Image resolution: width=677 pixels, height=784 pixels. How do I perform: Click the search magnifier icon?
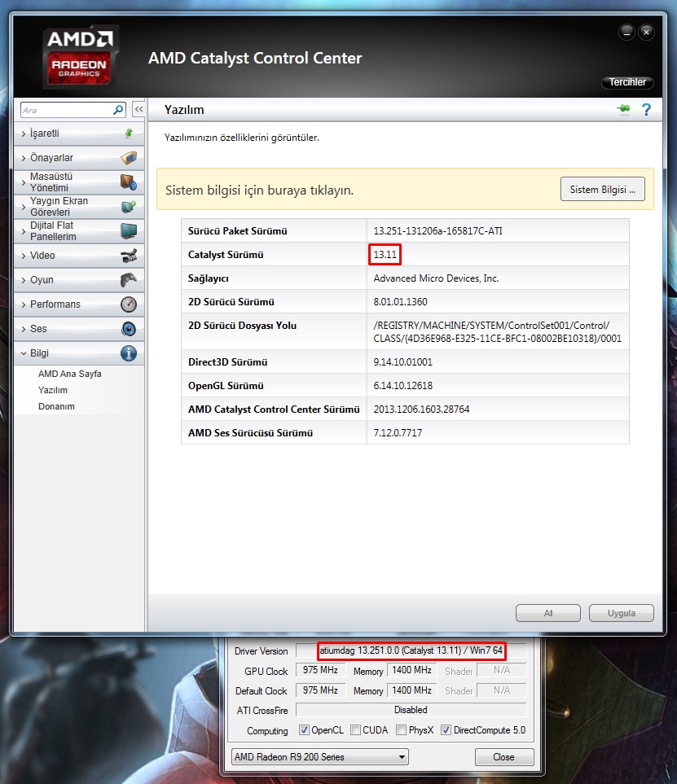coord(119,110)
